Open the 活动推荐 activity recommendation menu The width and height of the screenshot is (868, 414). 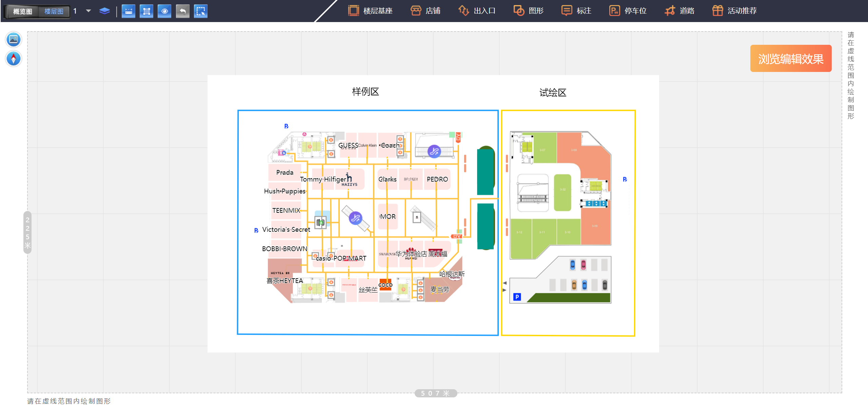[x=734, y=11]
